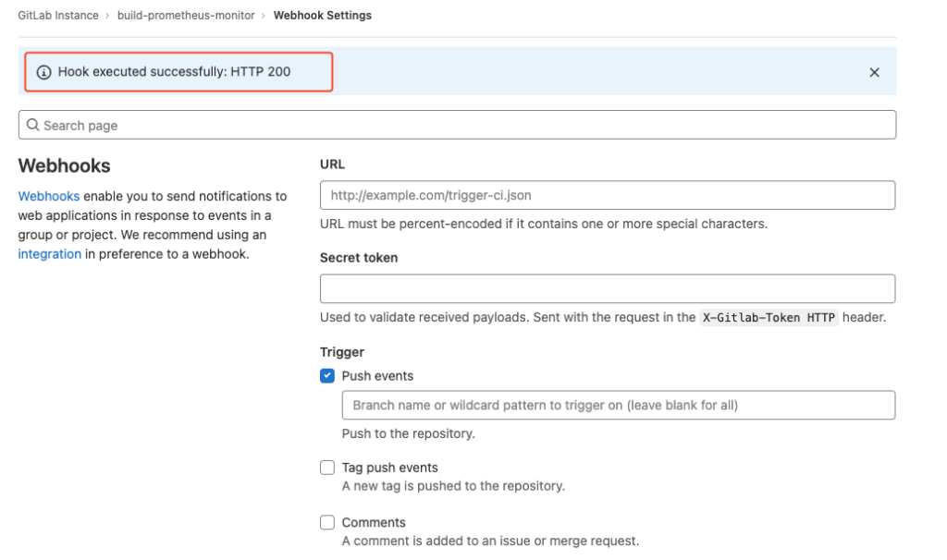Screen dimensions: 947x560
Task: Click the URL field label
Action: [x=332, y=164]
